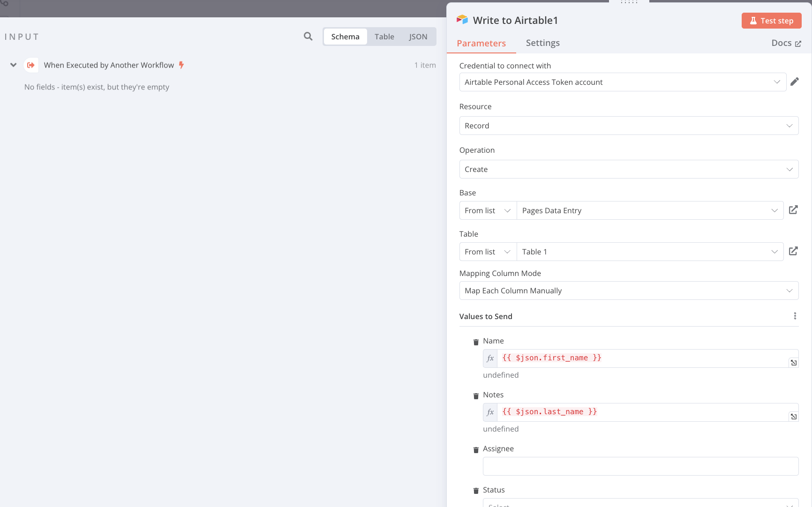Open the Mapping Column Mode dropdown
Image resolution: width=812 pixels, height=507 pixels.
(x=629, y=291)
